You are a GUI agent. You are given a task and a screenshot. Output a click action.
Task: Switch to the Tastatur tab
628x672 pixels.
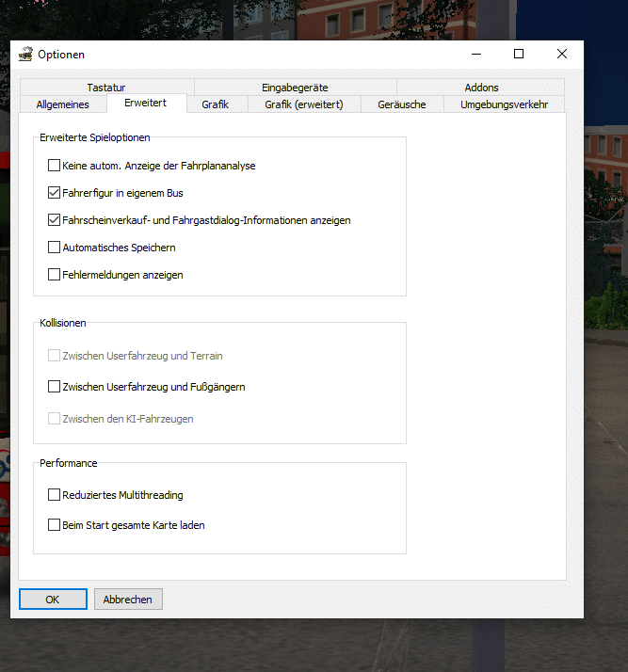click(x=105, y=88)
